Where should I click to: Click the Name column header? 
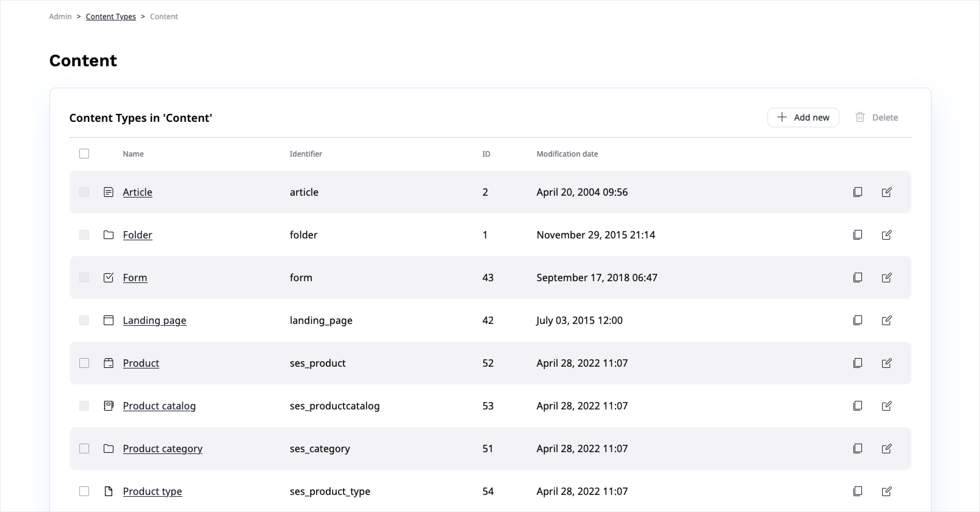[x=133, y=154]
